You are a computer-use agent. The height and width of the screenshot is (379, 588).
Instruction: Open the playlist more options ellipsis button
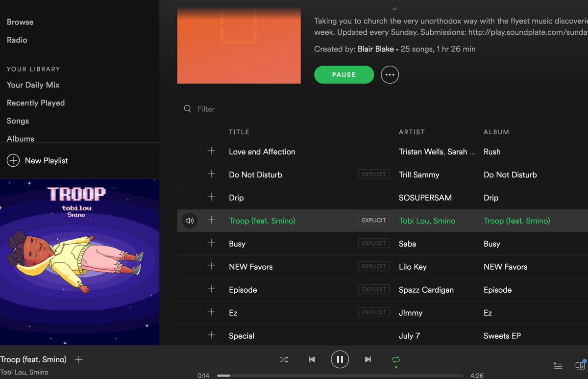click(x=390, y=75)
